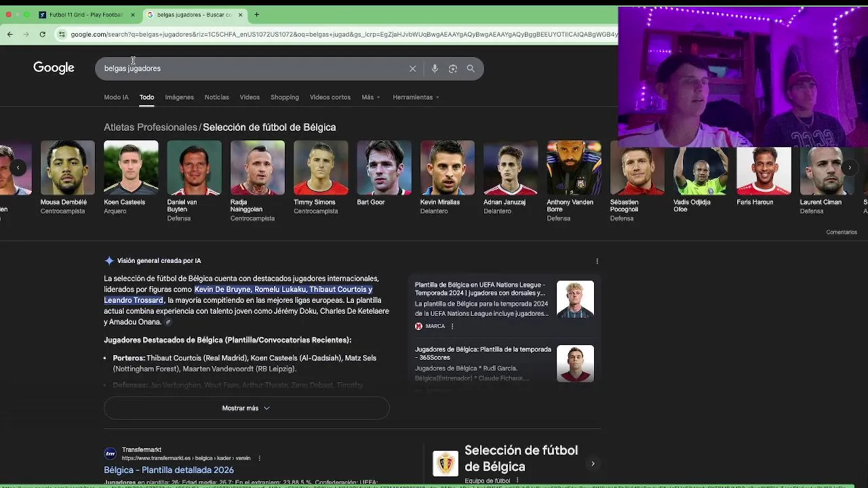Screen dimensions: 868x488
Task: Switch to Modo IA tab
Action: point(116,97)
